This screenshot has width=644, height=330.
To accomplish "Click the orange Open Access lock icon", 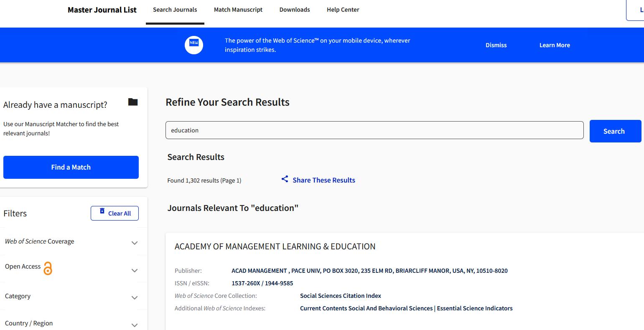I will tap(48, 268).
